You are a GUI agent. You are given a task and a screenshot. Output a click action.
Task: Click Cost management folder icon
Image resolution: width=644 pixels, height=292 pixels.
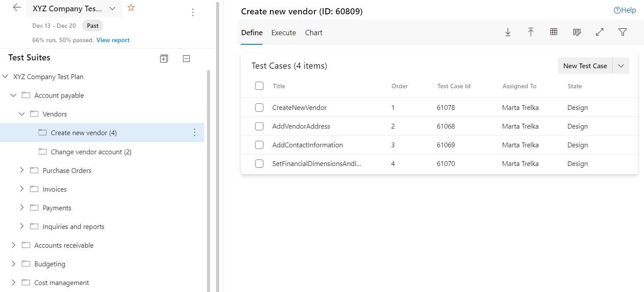(26, 282)
